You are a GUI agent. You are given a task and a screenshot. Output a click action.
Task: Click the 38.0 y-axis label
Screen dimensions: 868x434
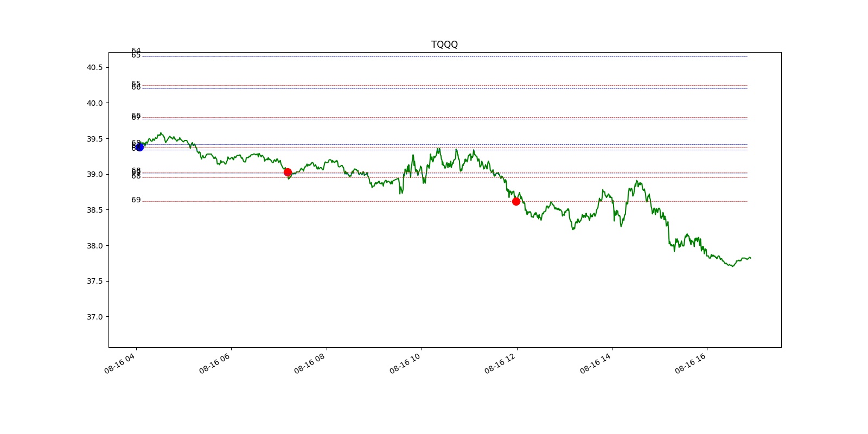(x=94, y=246)
